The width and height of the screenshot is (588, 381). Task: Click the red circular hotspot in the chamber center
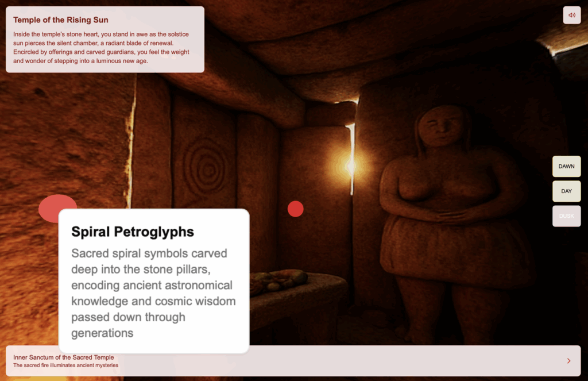click(295, 209)
